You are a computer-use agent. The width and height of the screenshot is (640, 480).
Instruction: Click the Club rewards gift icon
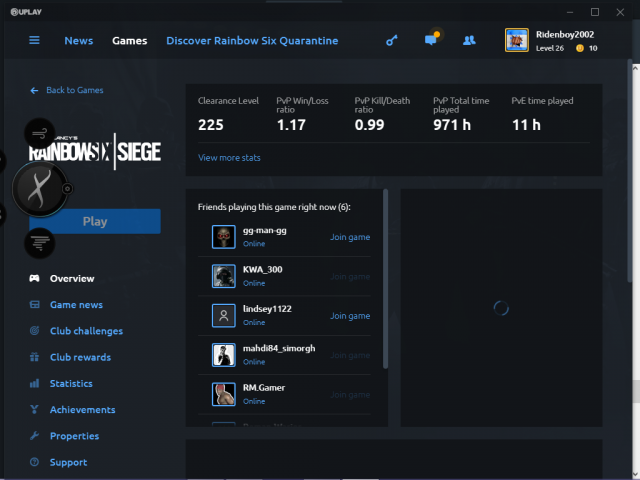[x=34, y=357]
